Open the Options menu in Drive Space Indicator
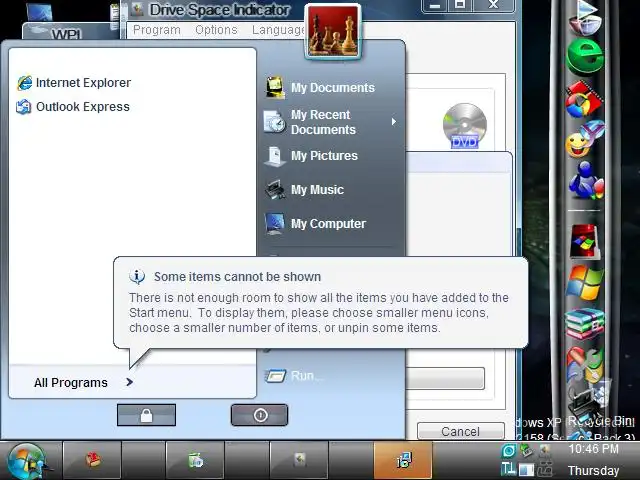This screenshot has height=480, width=640. pos(216,30)
